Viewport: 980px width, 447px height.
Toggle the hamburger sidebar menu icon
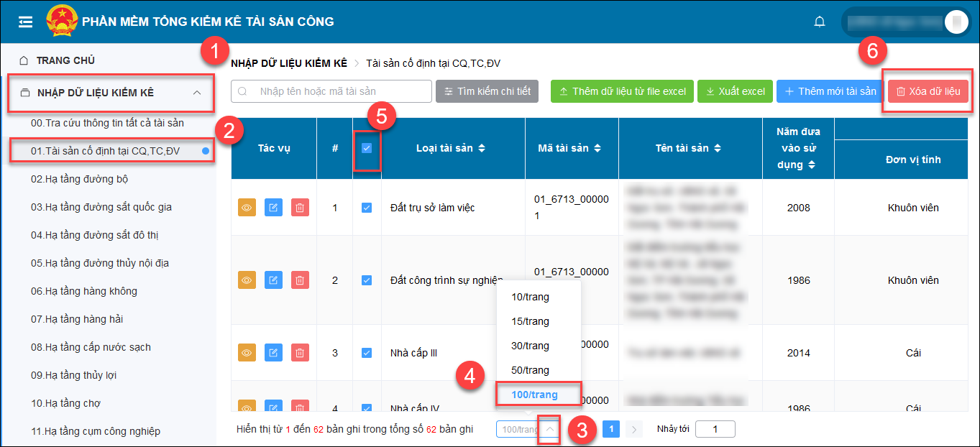click(x=26, y=22)
